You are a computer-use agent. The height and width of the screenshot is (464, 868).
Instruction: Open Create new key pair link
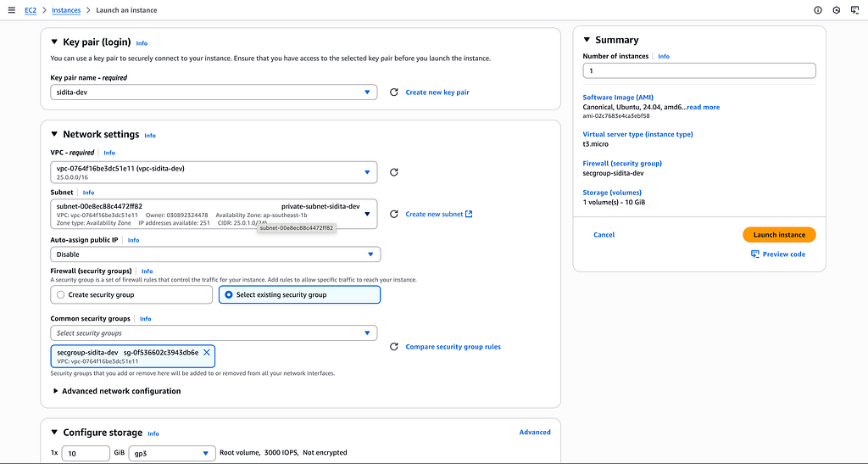pyautogui.click(x=437, y=92)
